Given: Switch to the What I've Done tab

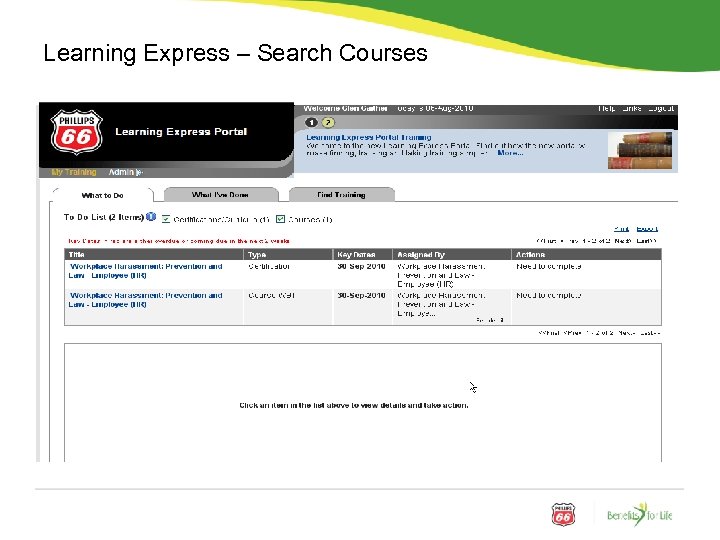Looking at the screenshot, I should (x=220, y=194).
